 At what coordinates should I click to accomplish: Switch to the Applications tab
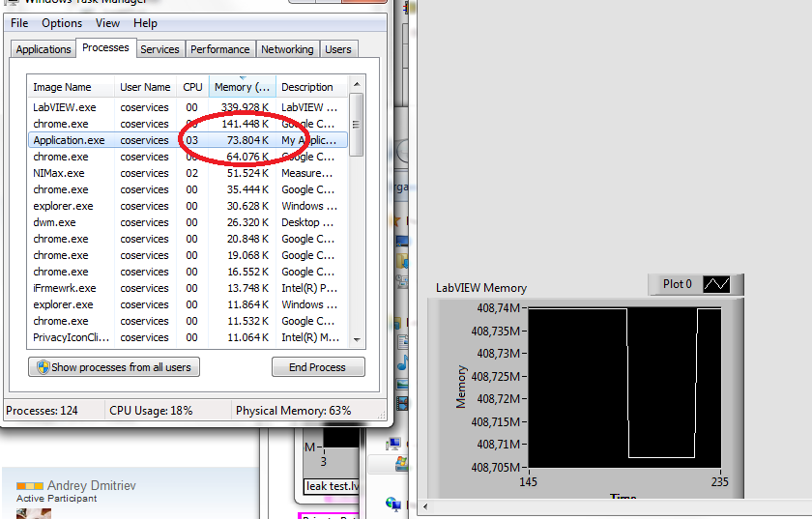pos(43,49)
